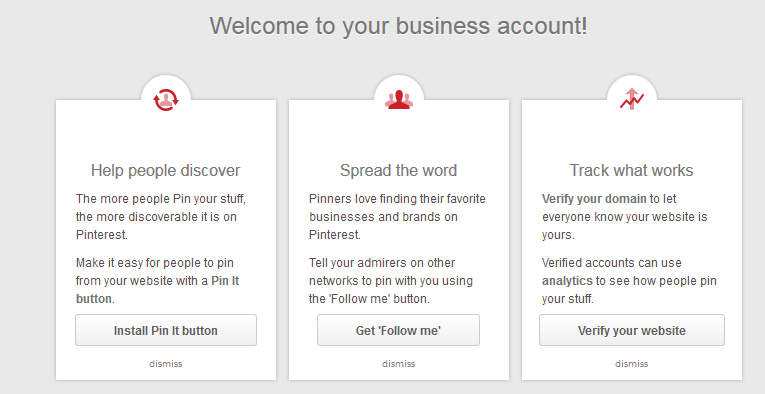Screen dimensions: 765x394
Task: Dismiss the Track what works card
Action: (631, 364)
